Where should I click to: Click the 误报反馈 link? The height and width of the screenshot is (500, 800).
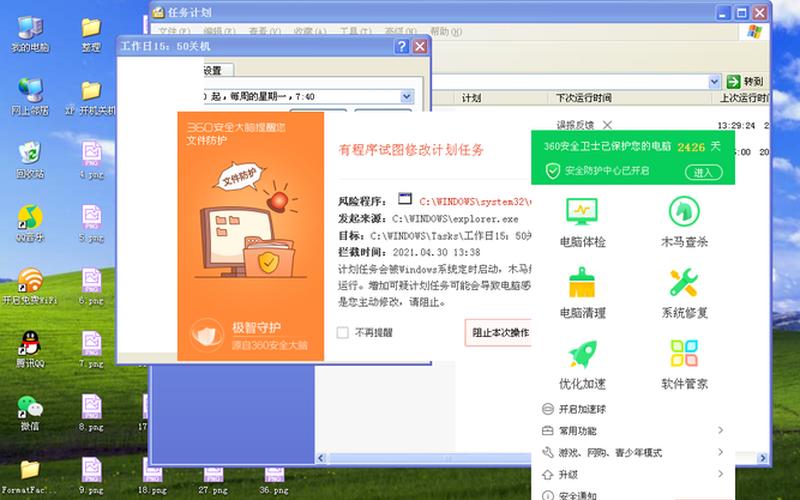pos(575,124)
